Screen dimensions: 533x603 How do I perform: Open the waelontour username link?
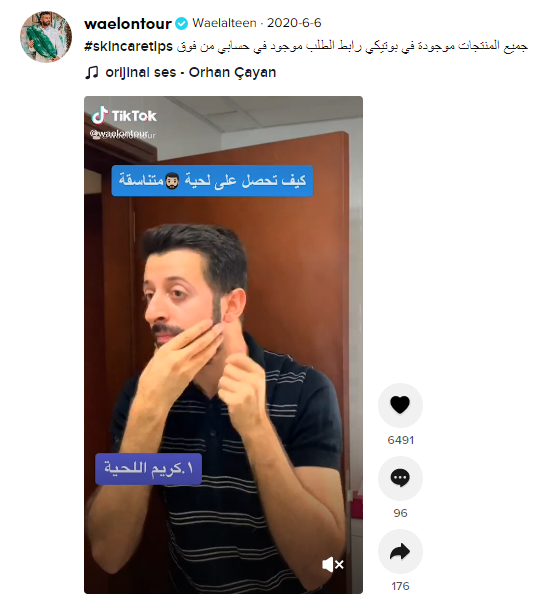[128, 24]
